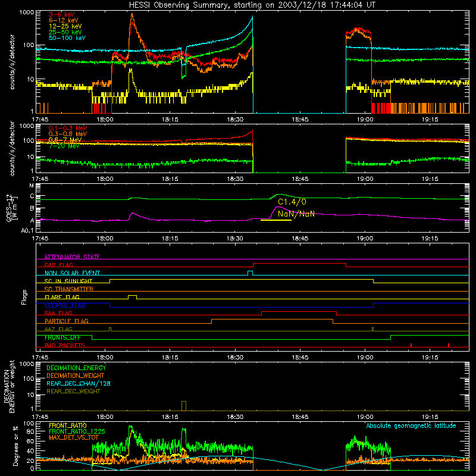This screenshot has width=476, height=476.
Task: Click the Flags vertical axis title
Action: coord(24,297)
